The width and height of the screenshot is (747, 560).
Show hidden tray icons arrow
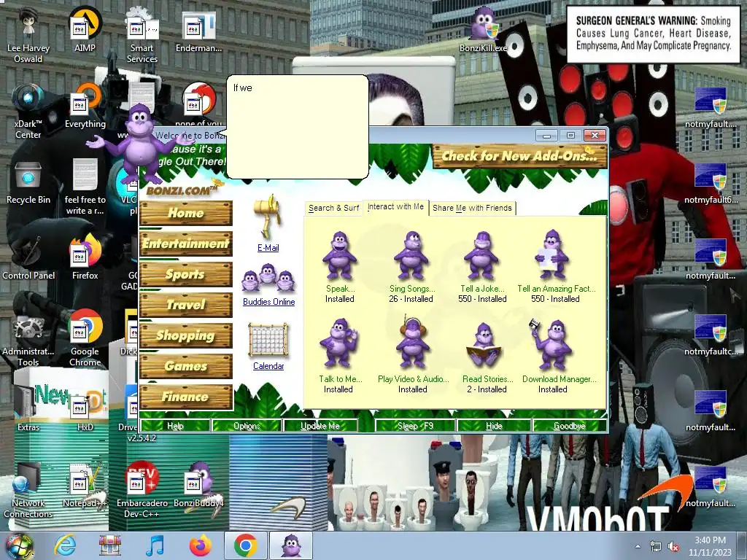pyautogui.click(x=638, y=546)
